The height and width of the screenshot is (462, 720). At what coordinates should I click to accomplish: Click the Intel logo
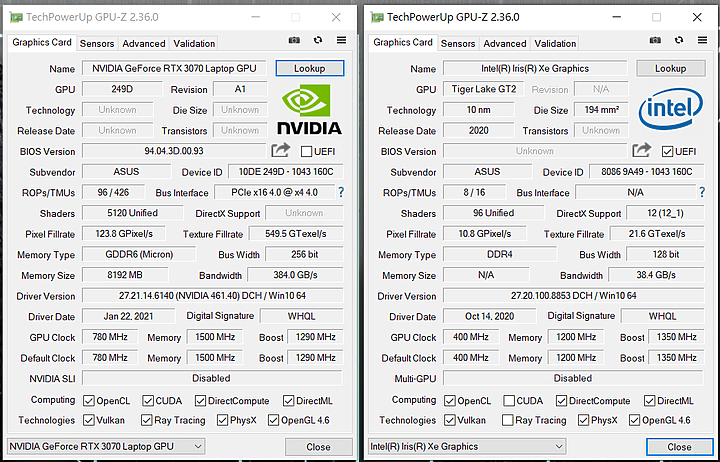tap(670, 109)
